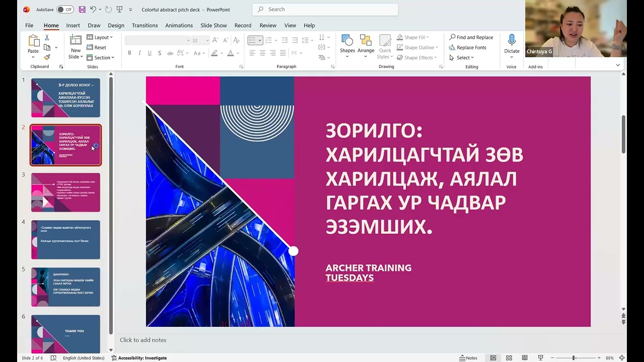Image resolution: width=644 pixels, height=362 pixels.
Task: Fit slide to current window icon
Action: [x=623, y=358]
